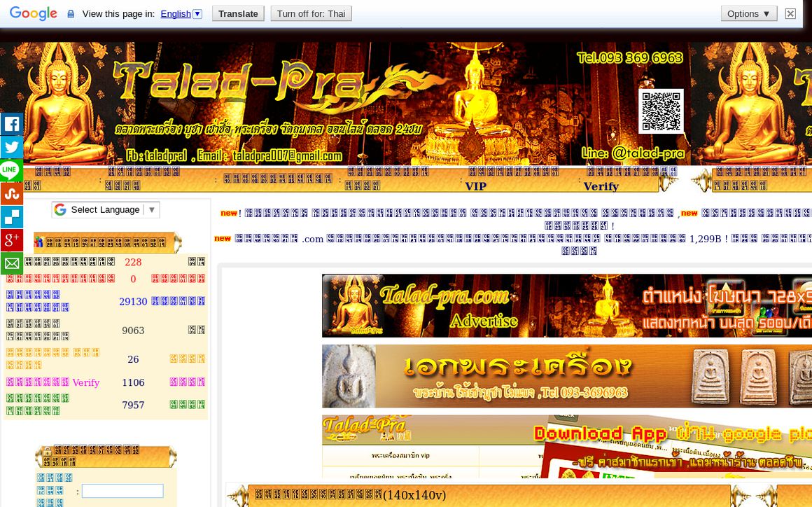Click the login username input field
The height and width of the screenshot is (507, 812).
(122, 491)
